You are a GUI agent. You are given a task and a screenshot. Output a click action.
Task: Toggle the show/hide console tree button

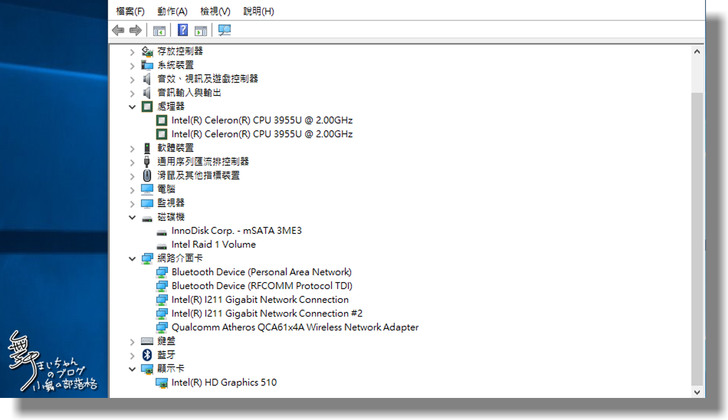pyautogui.click(x=159, y=31)
